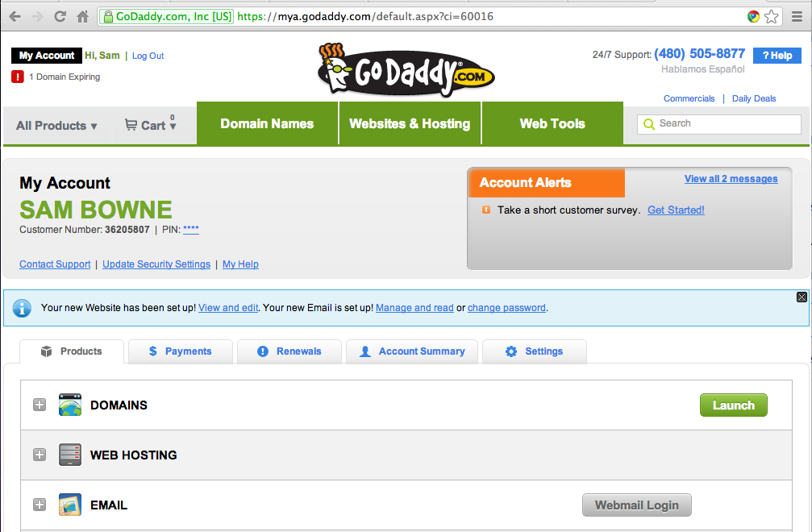Click the GoDaddy logo
Image resolution: width=812 pixels, height=532 pixels.
click(406, 70)
